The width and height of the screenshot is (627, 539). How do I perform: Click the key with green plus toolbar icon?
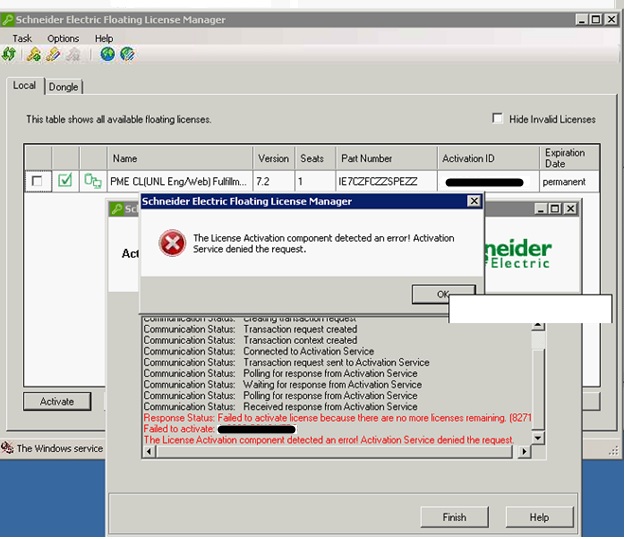tap(34, 54)
